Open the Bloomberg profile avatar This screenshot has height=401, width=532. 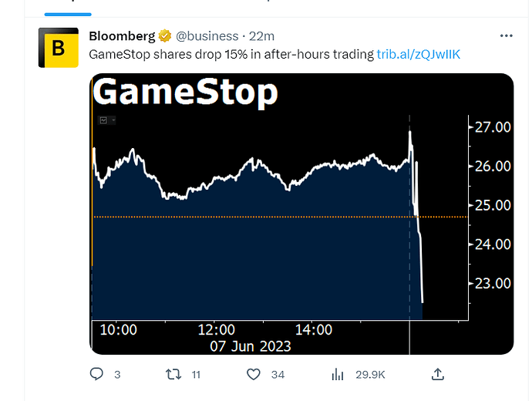point(59,48)
